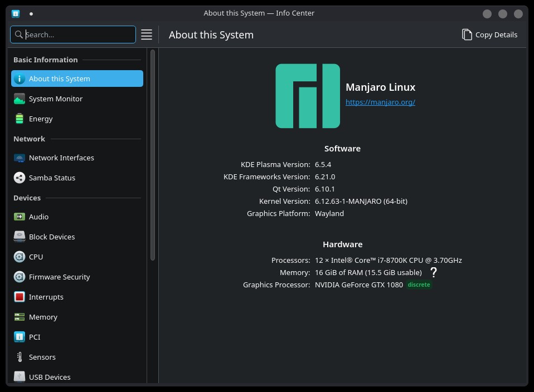Maximize the Info Center window

pos(503,13)
